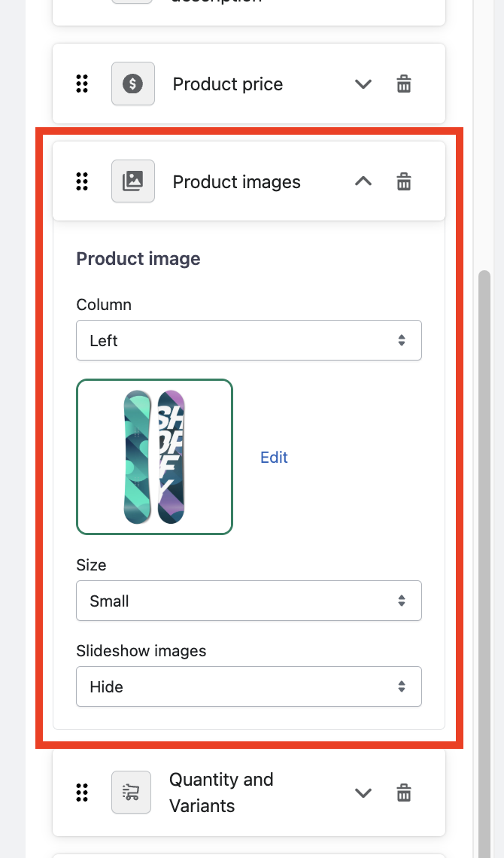This screenshot has width=504, height=858.
Task: Open the Slideshow images dropdown
Action: (248, 686)
